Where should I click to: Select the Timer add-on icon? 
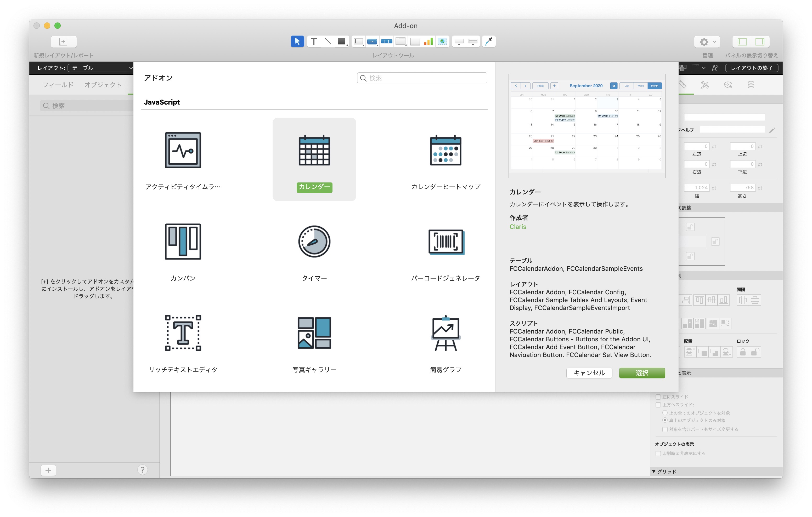pos(314,241)
